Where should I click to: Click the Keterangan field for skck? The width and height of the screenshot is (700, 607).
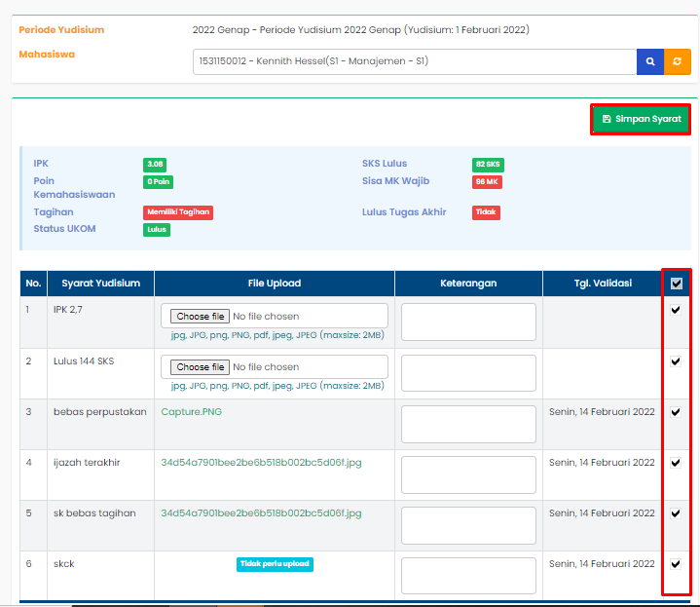pos(468,576)
